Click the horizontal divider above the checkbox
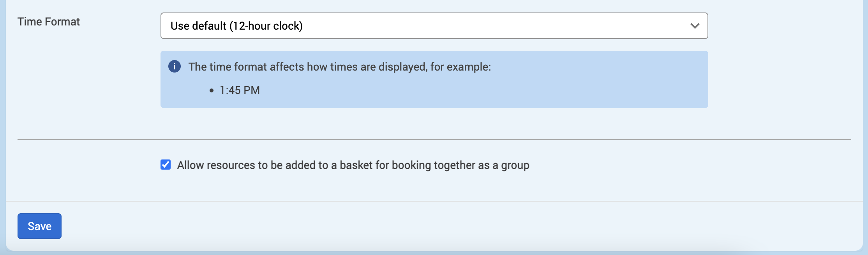Viewport: 868px width, 255px height. click(434, 139)
